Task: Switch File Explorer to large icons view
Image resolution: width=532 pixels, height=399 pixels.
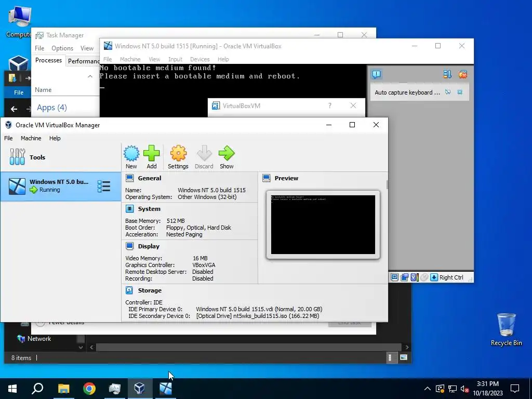Action: click(x=403, y=357)
